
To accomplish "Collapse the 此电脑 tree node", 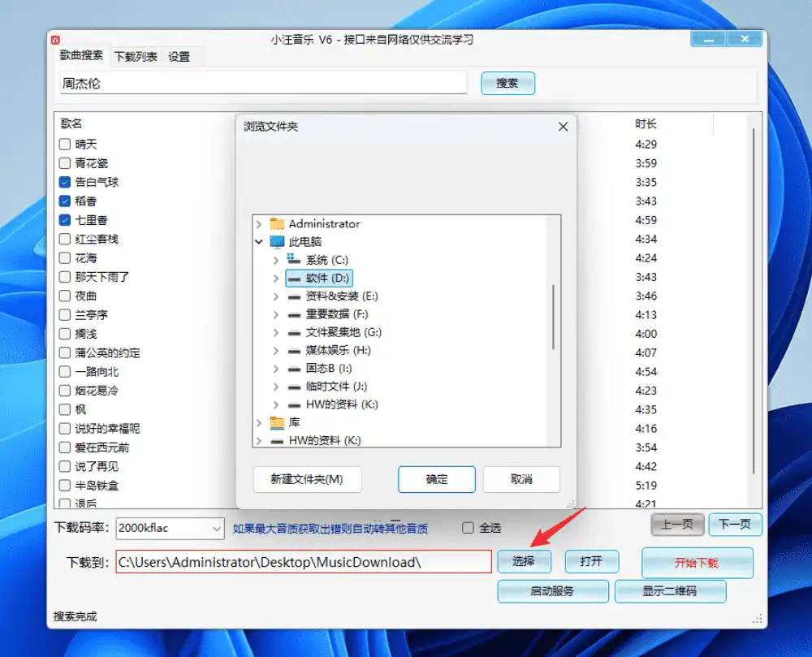I will coord(259,242).
